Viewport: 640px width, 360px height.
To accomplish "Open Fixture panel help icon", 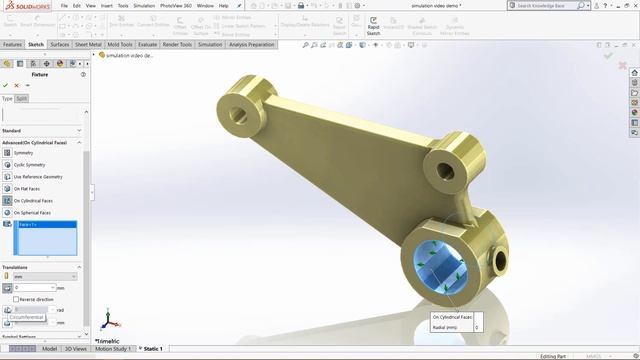I will point(83,74).
